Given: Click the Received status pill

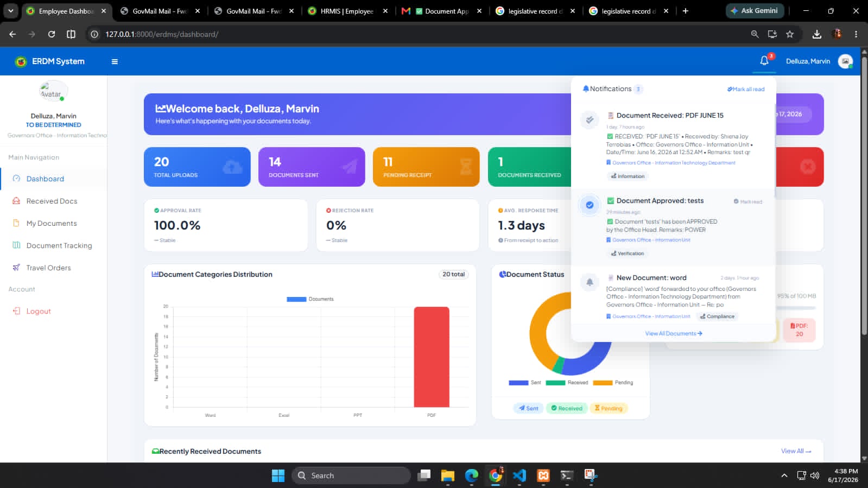Looking at the screenshot, I should click(567, 408).
